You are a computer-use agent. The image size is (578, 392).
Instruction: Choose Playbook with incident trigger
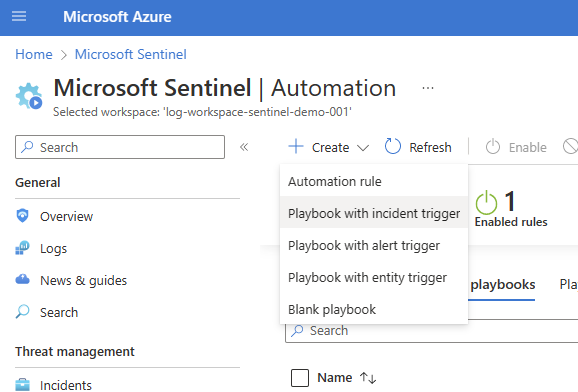(374, 213)
